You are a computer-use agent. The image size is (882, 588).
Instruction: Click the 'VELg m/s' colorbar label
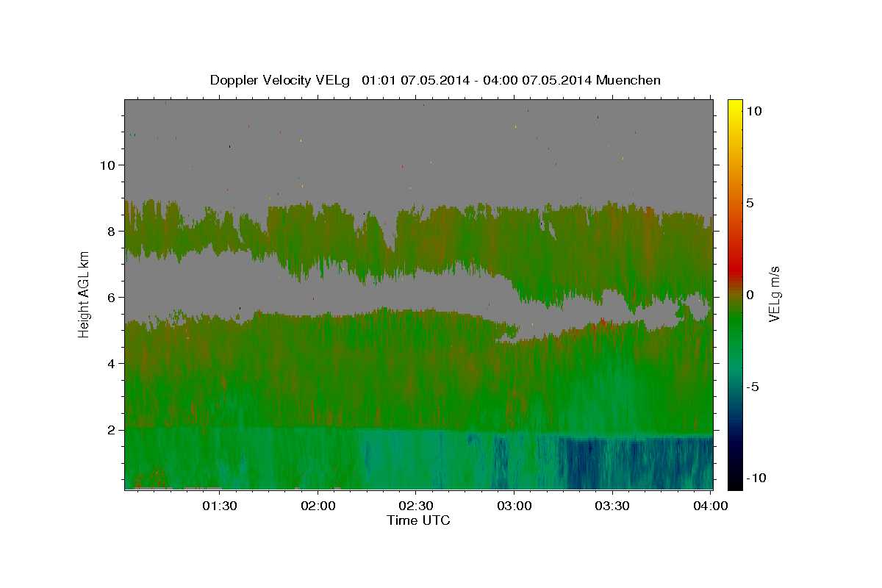click(774, 294)
